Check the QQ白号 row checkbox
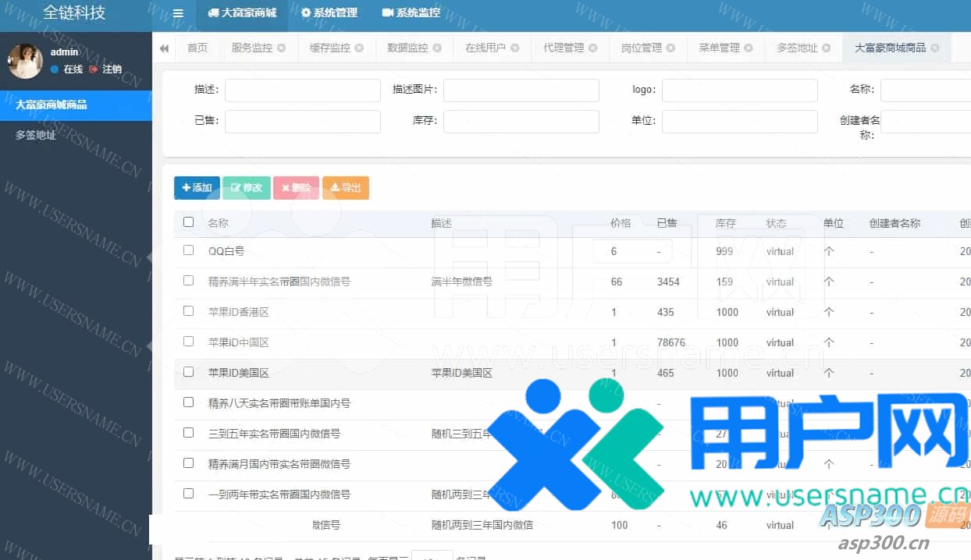Viewport: 971px width, 560px height. [188, 250]
